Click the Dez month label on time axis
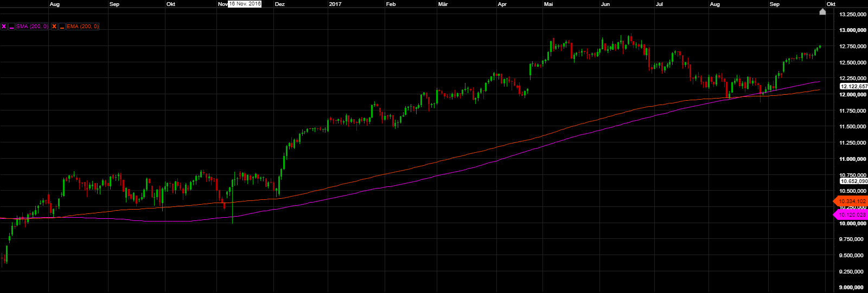This screenshot has width=868, height=293. coord(279,4)
